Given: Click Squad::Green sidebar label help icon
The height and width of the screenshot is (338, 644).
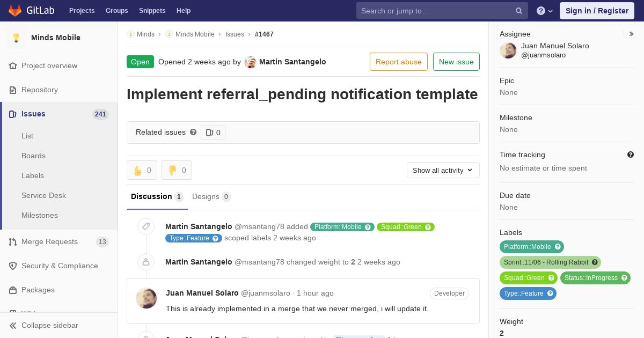Looking at the screenshot, I should pos(551,278).
